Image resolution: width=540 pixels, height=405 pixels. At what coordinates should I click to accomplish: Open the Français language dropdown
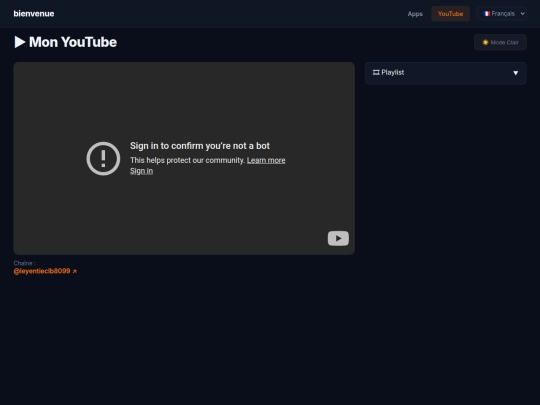pyautogui.click(x=502, y=14)
